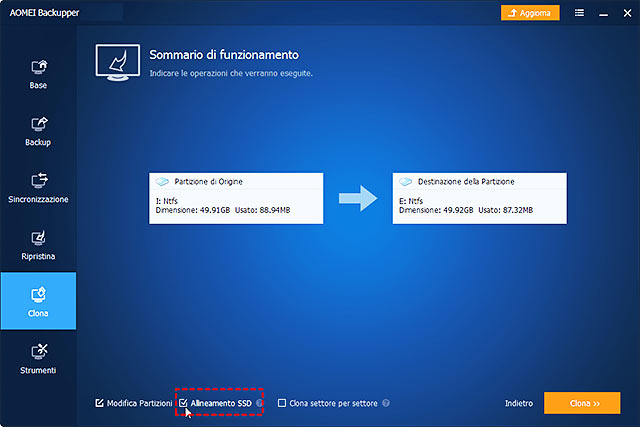The height and width of the screenshot is (427, 640).
Task: Click the source partition drive icon
Action: 161,182
